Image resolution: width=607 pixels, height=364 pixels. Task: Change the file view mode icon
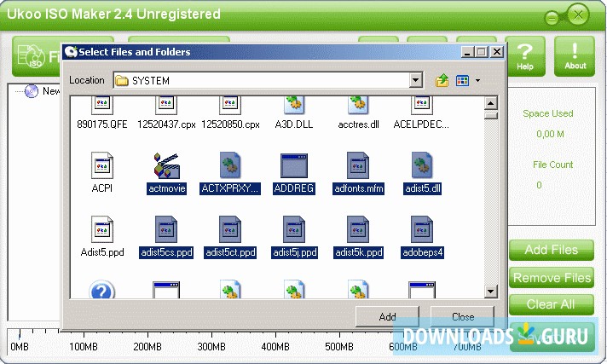tap(462, 80)
